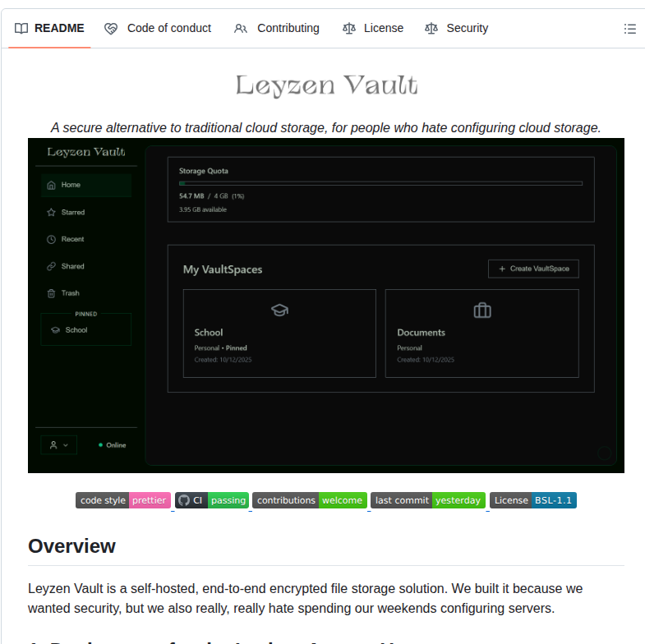Switch to the Security tab
The width and height of the screenshot is (645, 644).
(456, 29)
